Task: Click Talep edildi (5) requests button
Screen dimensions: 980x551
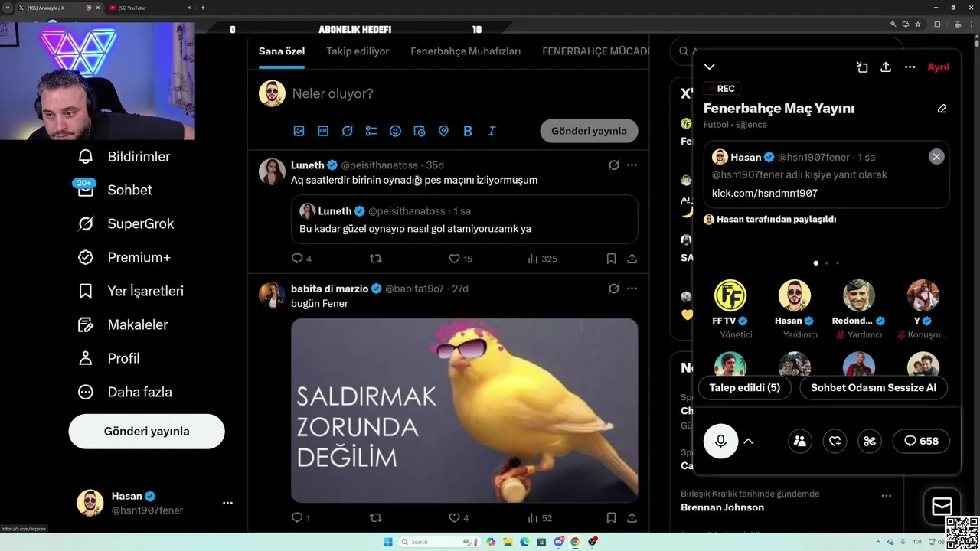Action: (x=745, y=387)
